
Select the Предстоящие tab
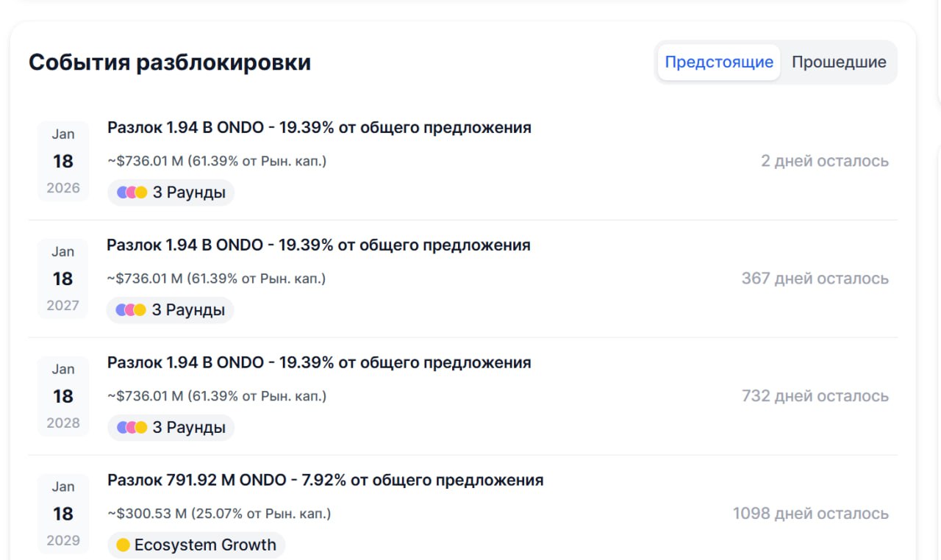(x=718, y=62)
